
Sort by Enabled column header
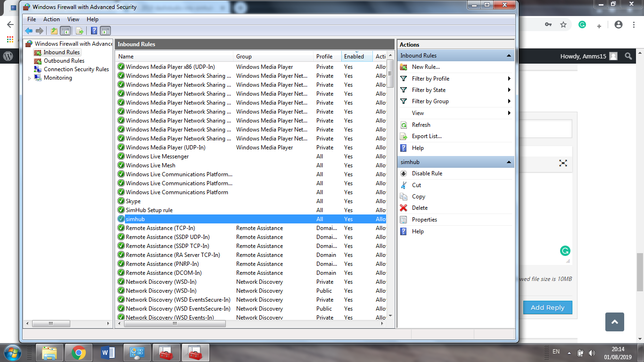(x=357, y=57)
